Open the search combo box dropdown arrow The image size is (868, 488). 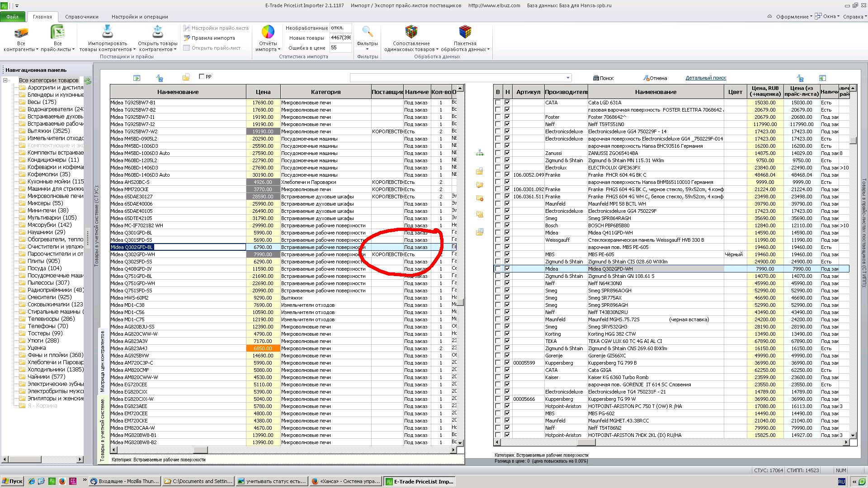[x=568, y=78]
